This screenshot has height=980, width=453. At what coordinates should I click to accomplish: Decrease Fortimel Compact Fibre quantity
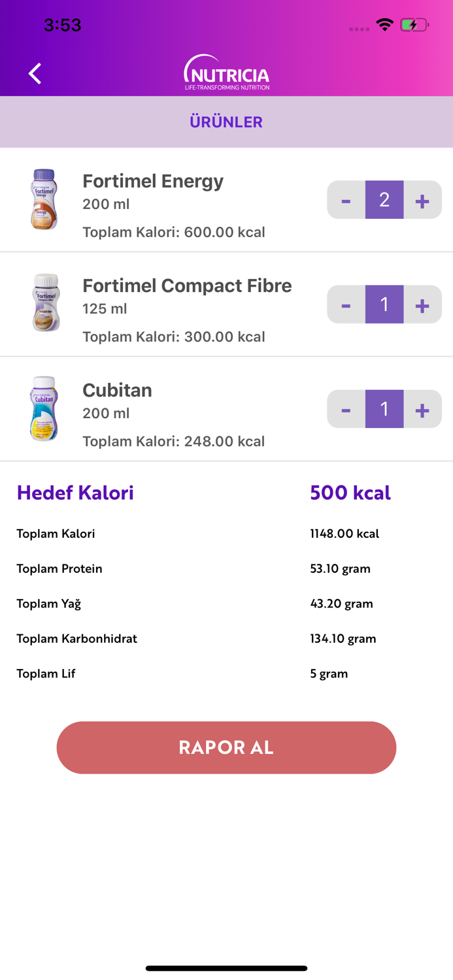point(346,304)
